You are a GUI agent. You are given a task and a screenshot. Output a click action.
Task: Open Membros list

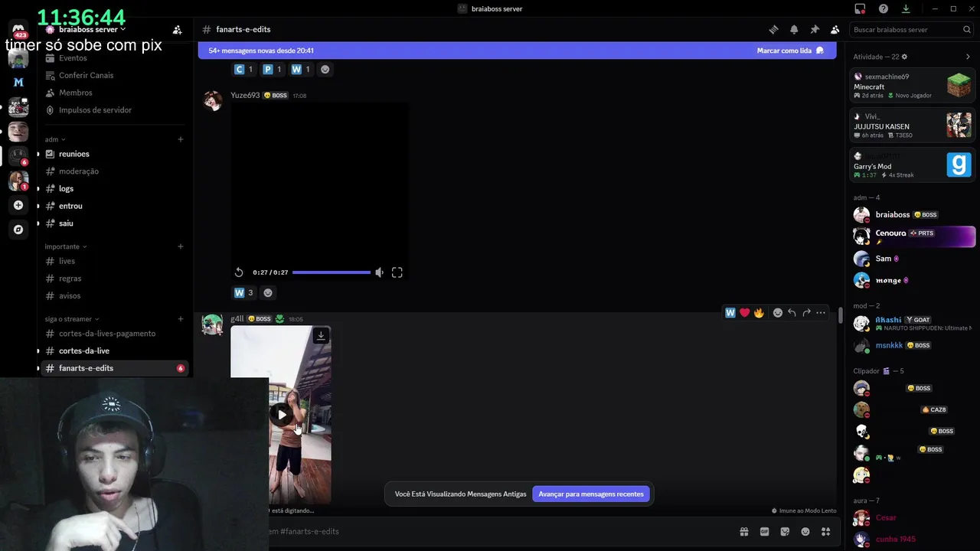pos(76,93)
